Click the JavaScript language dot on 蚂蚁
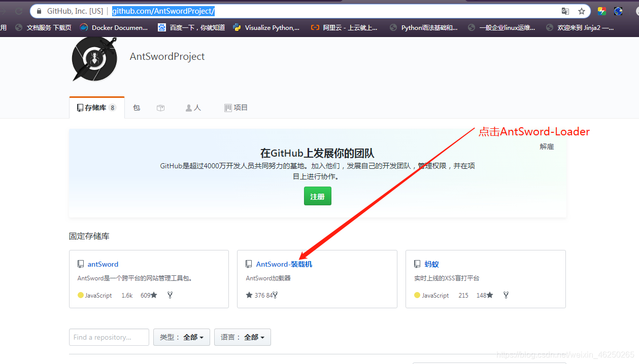The width and height of the screenshot is (639, 364). 417,295
